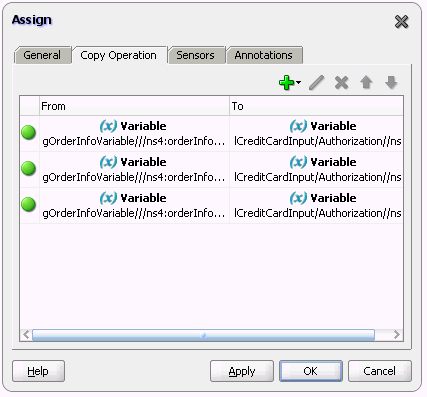Click the variable (x) icon in first From cell
427x397 pixels.
click(108, 126)
